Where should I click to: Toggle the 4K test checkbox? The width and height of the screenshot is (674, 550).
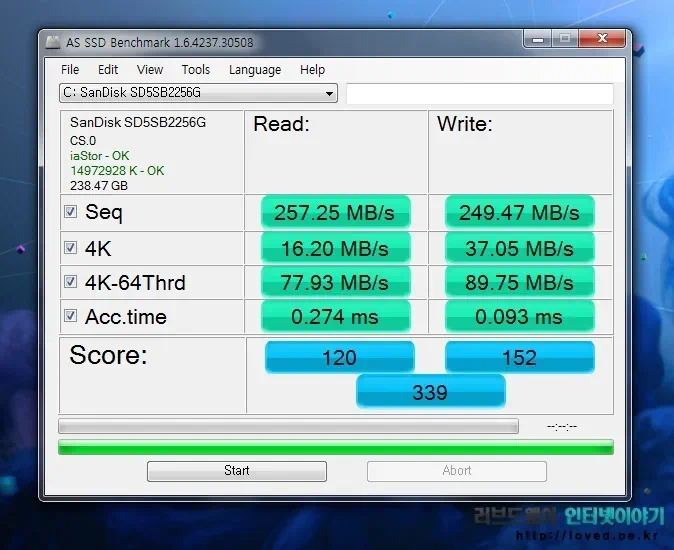click(x=71, y=247)
